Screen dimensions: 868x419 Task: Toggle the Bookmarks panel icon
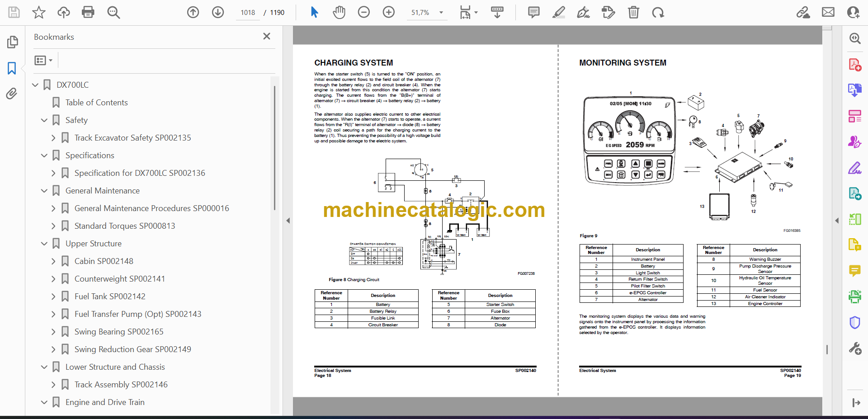[x=12, y=68]
